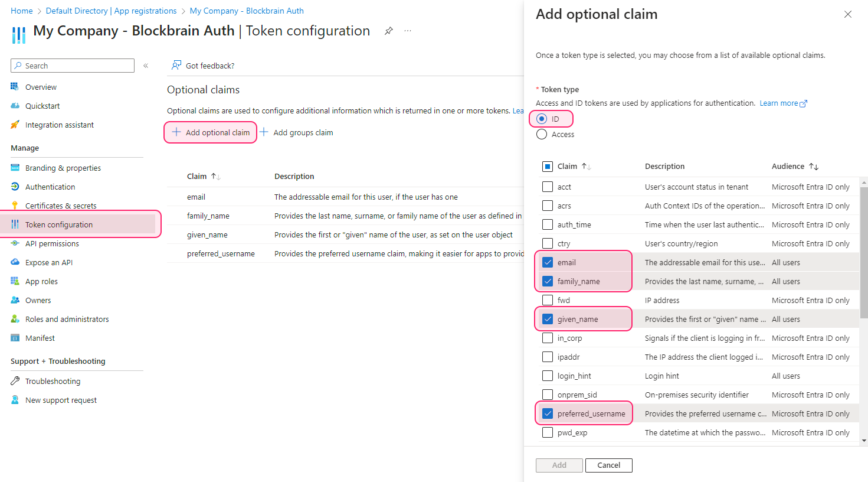Screen dimensions: 868x482
Task: Click the Troubleshooting wrench icon
Action: [15, 381]
